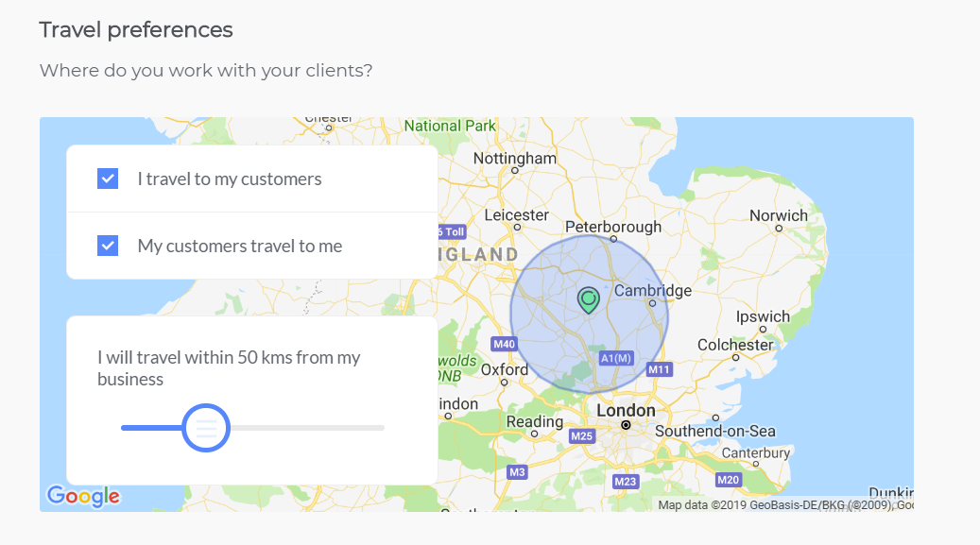Click the M20 motorway shield
The height and width of the screenshot is (545, 980).
pos(729,479)
